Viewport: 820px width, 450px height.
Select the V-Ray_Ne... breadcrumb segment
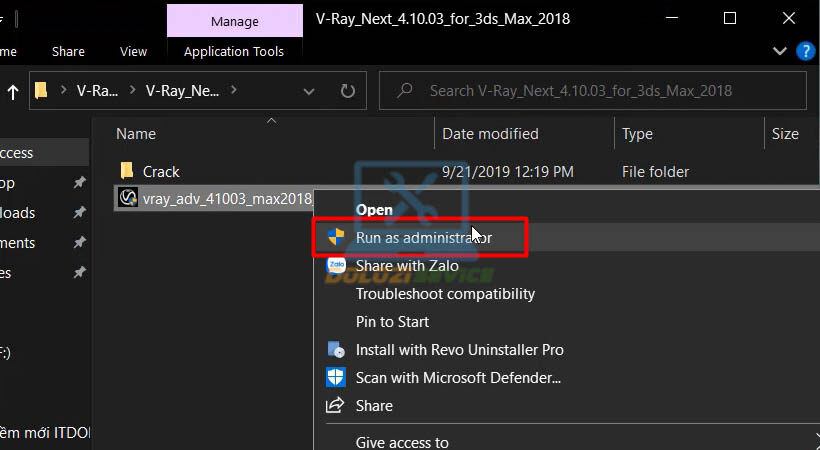click(183, 91)
